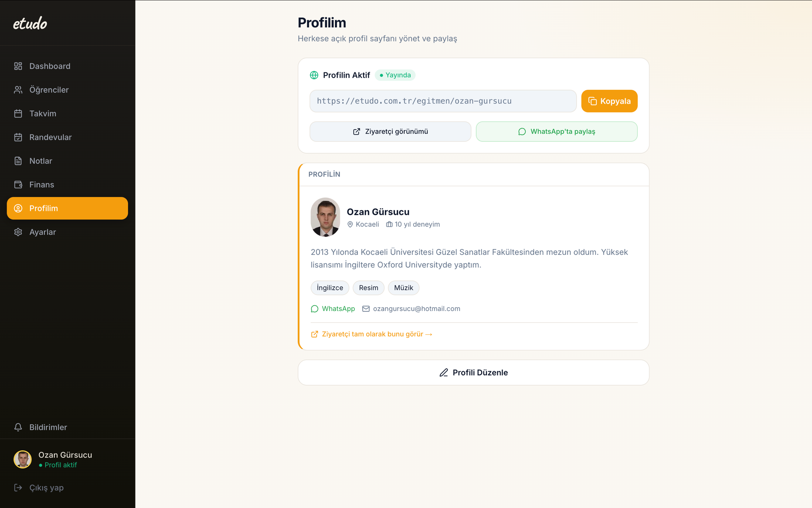Click the Profili Düzenle button

pos(473,373)
